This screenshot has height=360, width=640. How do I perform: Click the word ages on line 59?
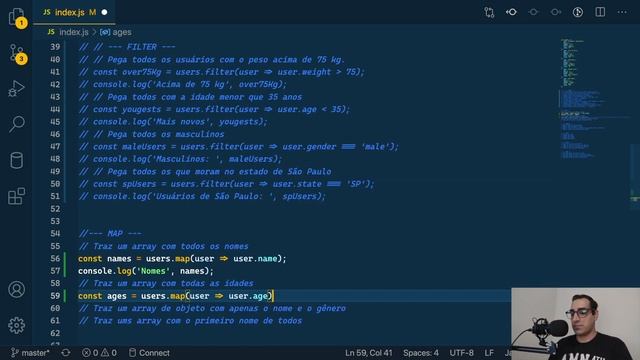coord(117,296)
